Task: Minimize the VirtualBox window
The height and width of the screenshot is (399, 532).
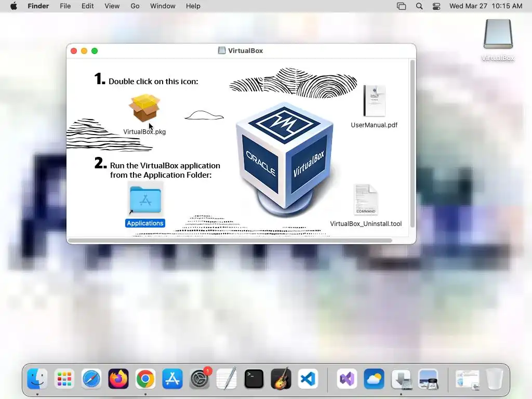Action: tap(84, 51)
